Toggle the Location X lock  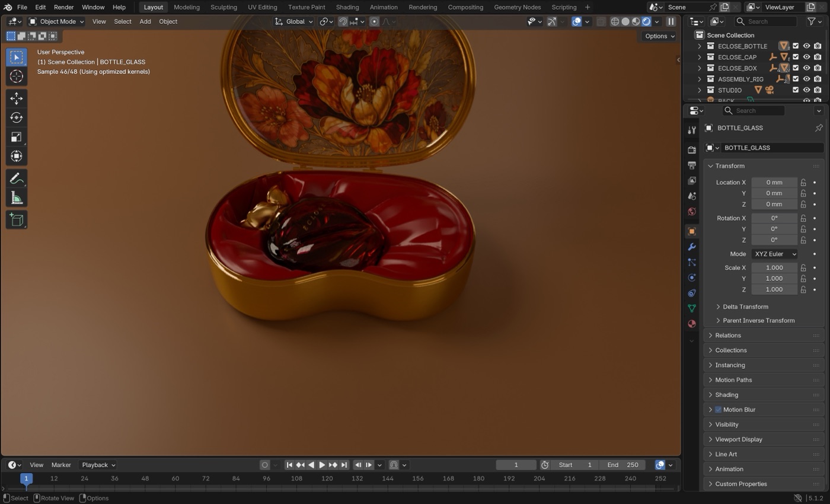click(803, 183)
